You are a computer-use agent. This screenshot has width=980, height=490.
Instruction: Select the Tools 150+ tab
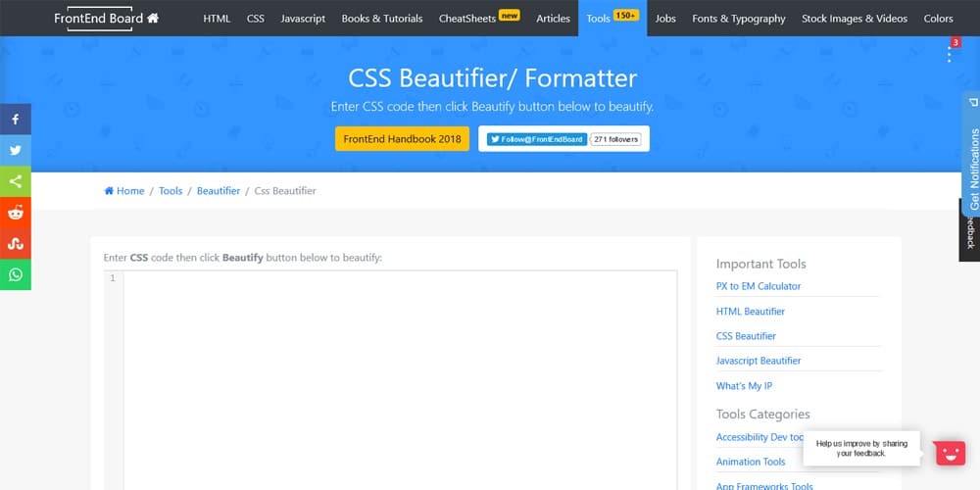pos(612,18)
